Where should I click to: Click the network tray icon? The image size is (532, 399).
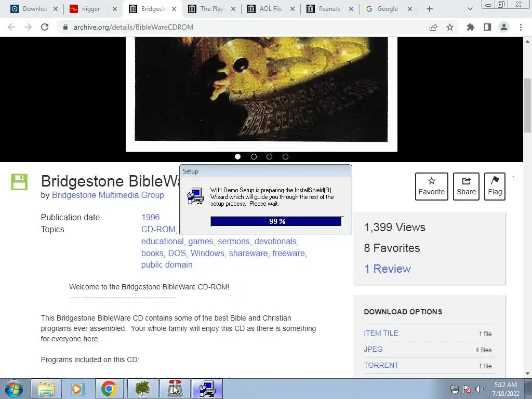coord(454,389)
